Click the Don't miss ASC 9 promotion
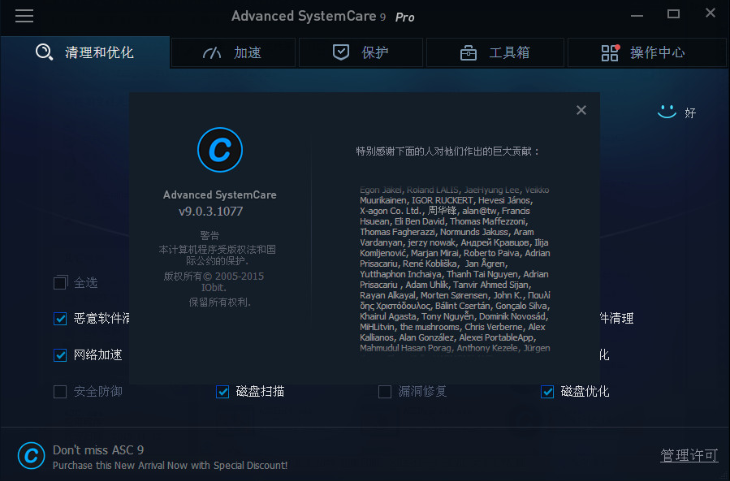This screenshot has height=481, width=730. pos(170,457)
